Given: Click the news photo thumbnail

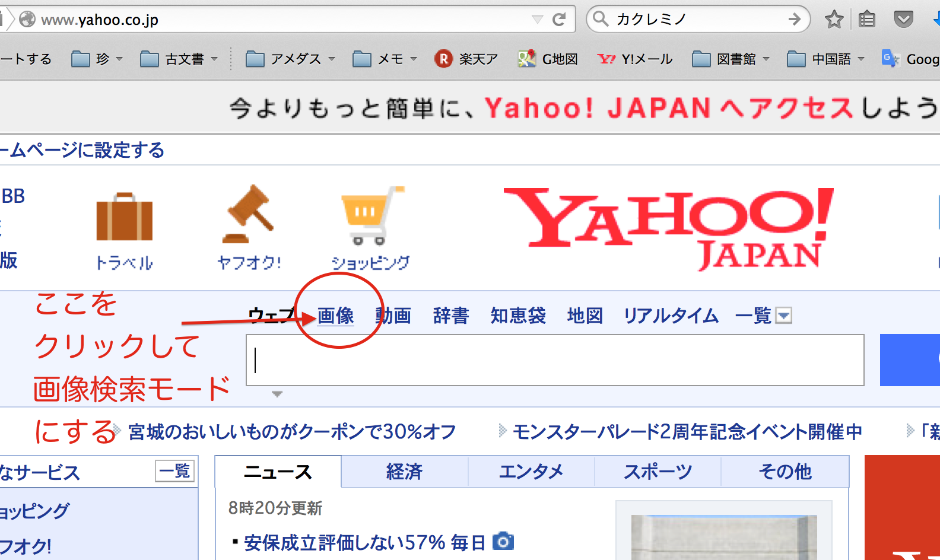Looking at the screenshot, I should (724, 537).
